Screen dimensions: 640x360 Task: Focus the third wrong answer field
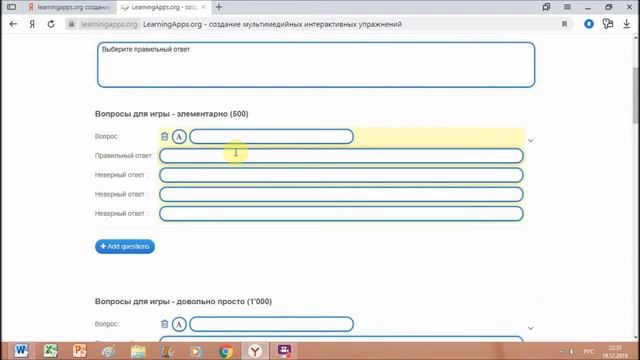coord(341,213)
